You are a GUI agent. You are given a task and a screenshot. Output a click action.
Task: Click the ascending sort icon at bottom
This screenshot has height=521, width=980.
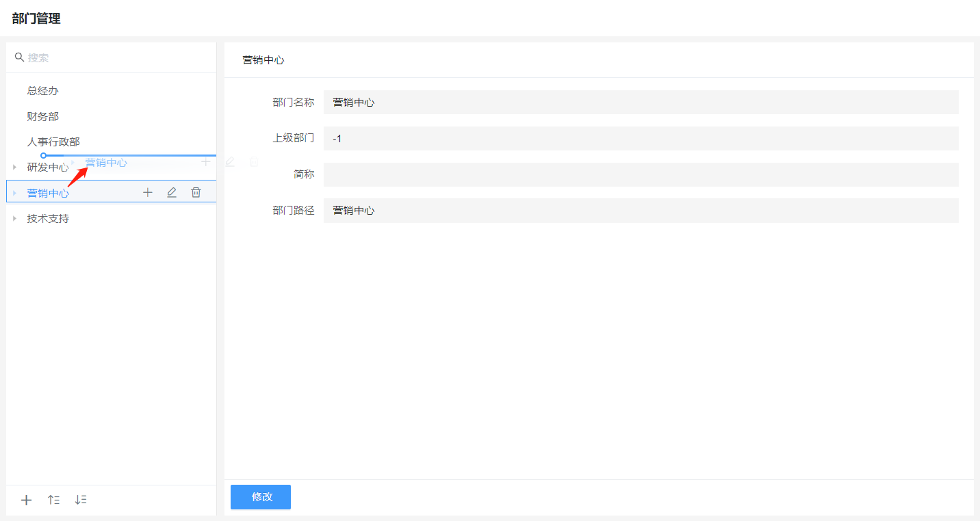click(x=53, y=500)
